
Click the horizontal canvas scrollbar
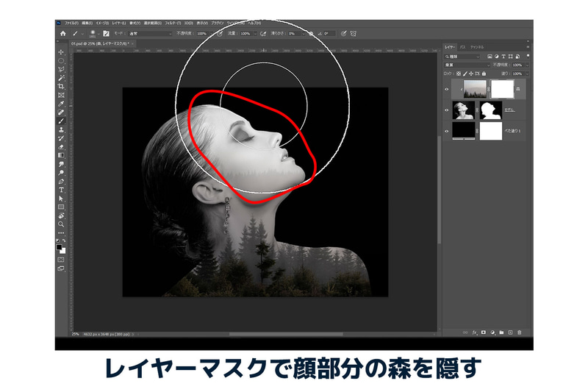(x=286, y=334)
